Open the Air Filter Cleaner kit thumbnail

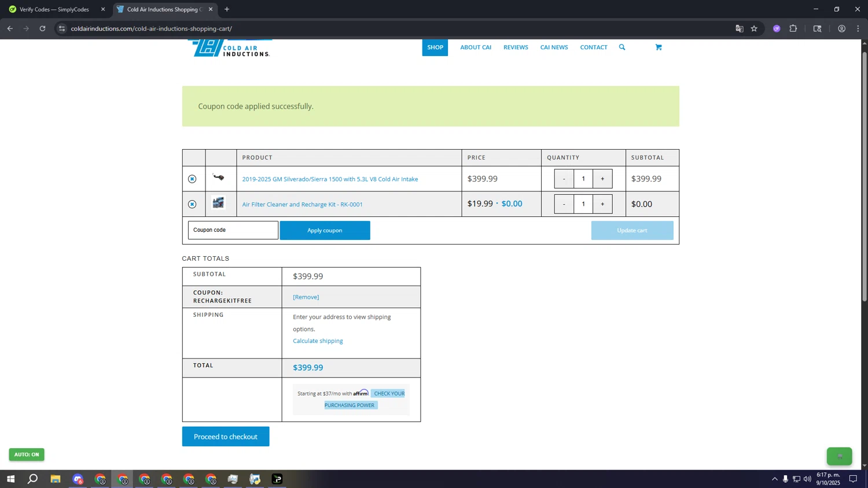219,203
